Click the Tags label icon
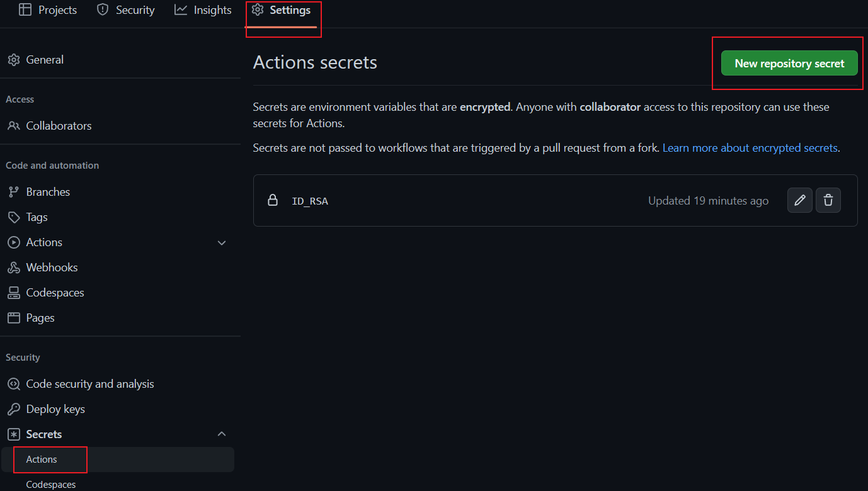868x491 pixels. (13, 217)
